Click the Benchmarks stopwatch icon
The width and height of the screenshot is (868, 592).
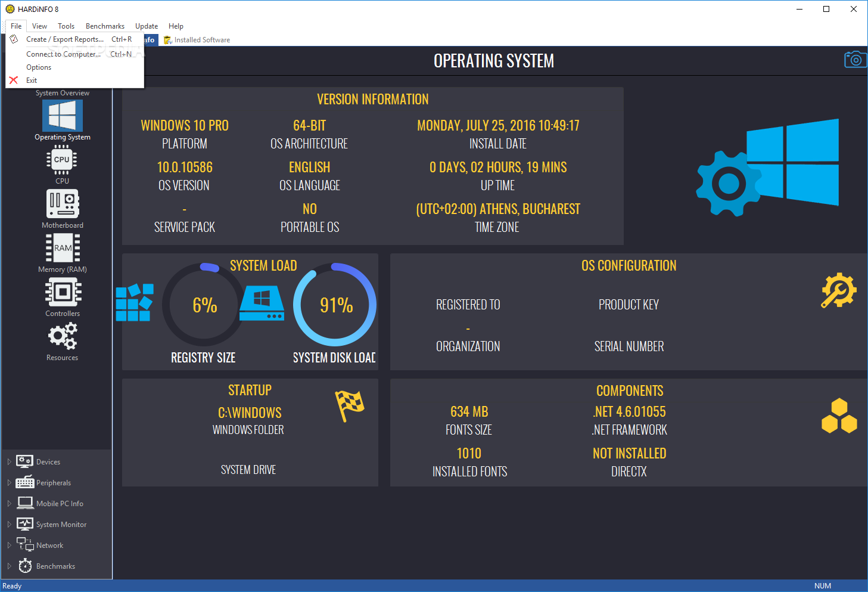click(x=25, y=566)
